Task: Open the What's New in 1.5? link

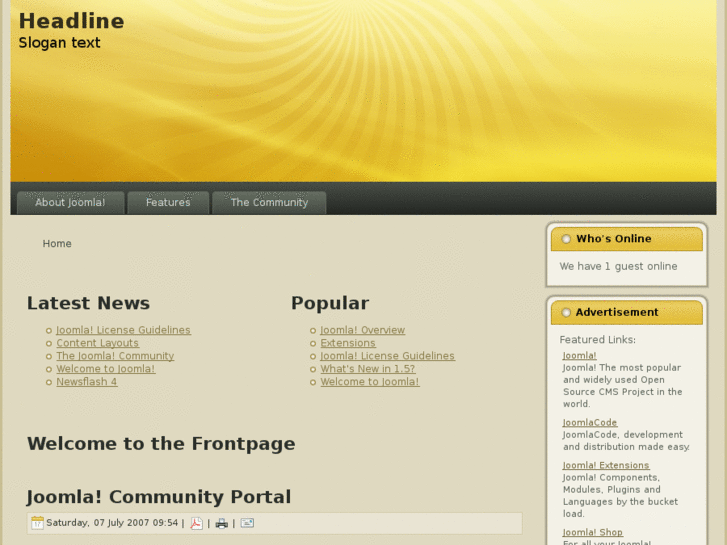Action: click(x=368, y=369)
